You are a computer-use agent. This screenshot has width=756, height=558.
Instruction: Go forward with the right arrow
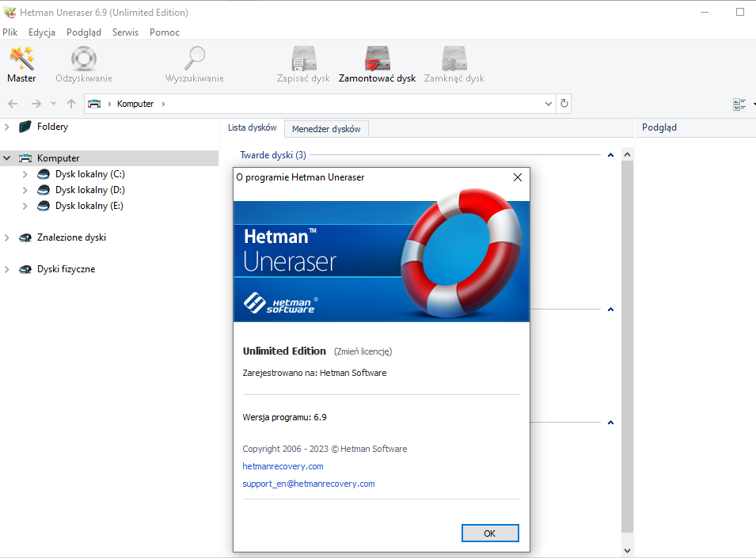(x=36, y=104)
